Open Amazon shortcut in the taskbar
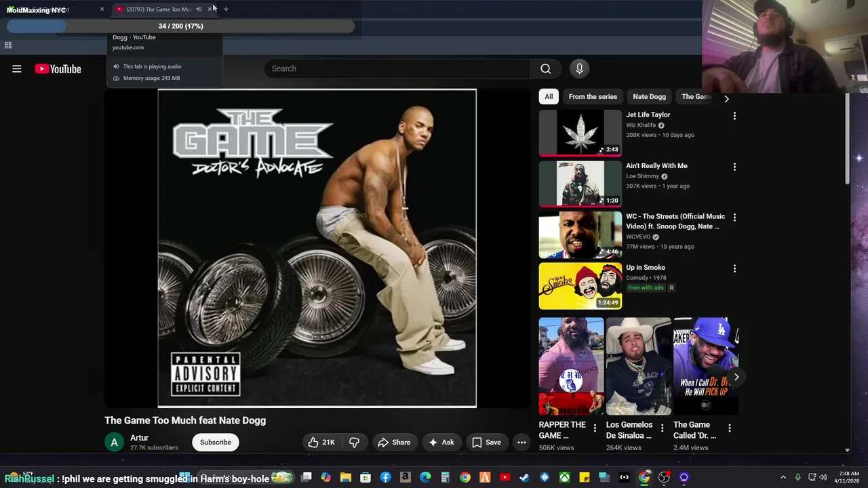This screenshot has height=488, width=868. click(x=406, y=477)
